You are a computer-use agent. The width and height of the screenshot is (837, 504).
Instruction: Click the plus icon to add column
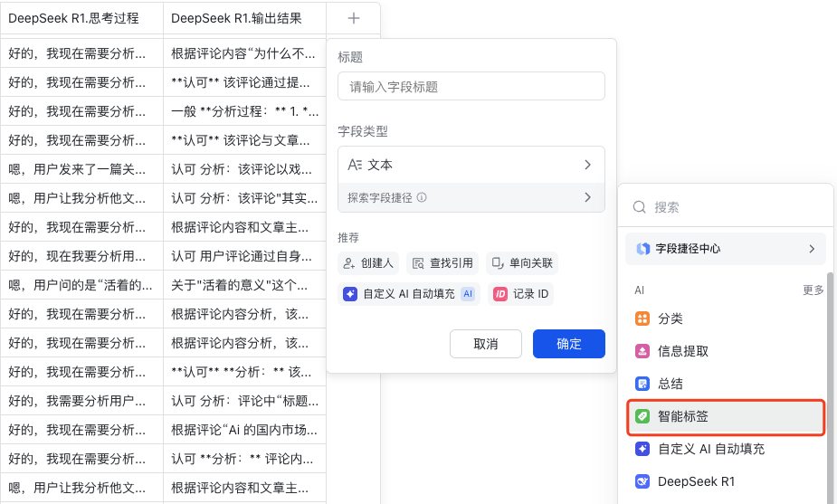click(x=354, y=18)
